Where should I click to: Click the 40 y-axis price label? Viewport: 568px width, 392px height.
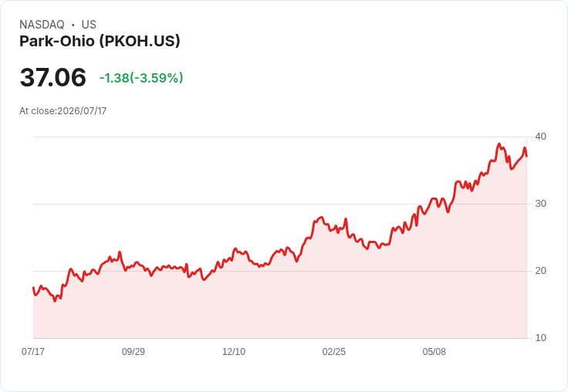540,137
